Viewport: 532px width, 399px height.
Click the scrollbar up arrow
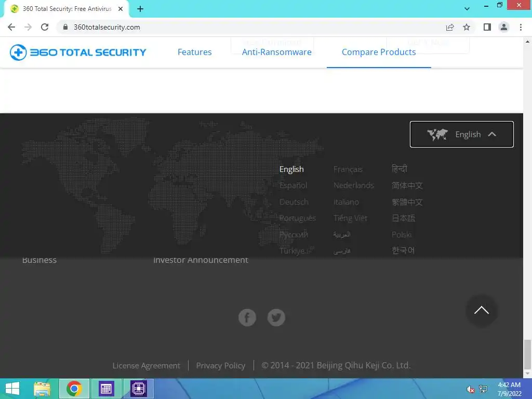pos(527,42)
